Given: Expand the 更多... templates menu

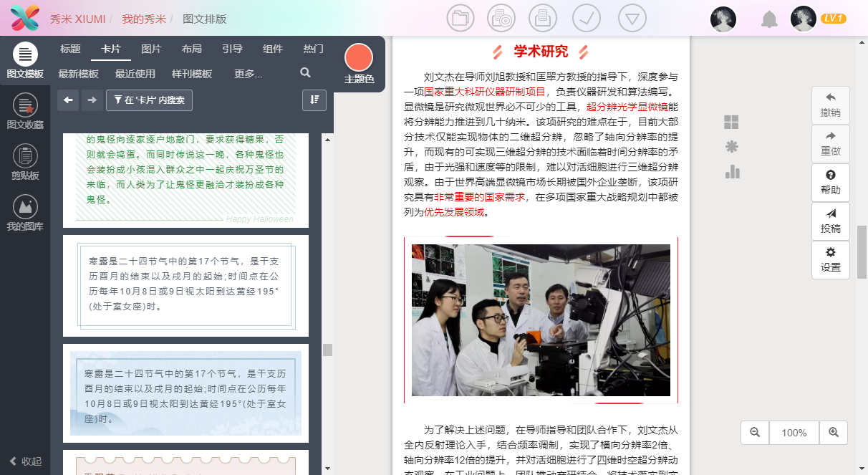Looking at the screenshot, I should (x=248, y=74).
